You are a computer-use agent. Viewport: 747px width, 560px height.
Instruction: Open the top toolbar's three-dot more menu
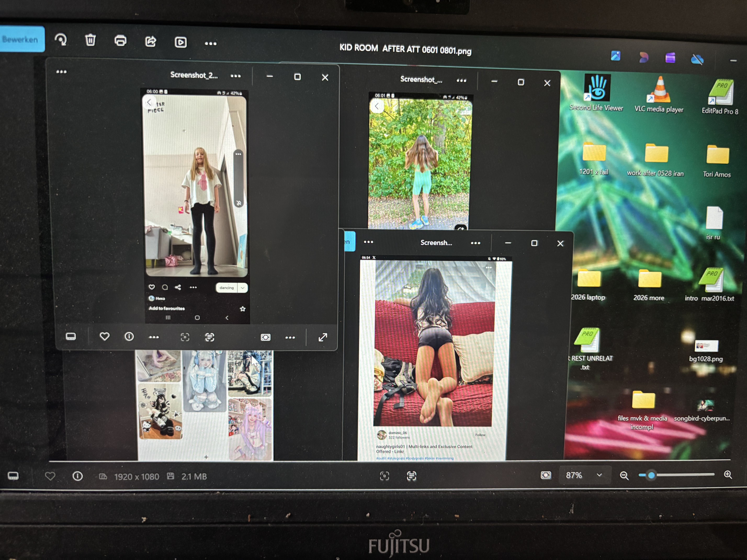211,43
